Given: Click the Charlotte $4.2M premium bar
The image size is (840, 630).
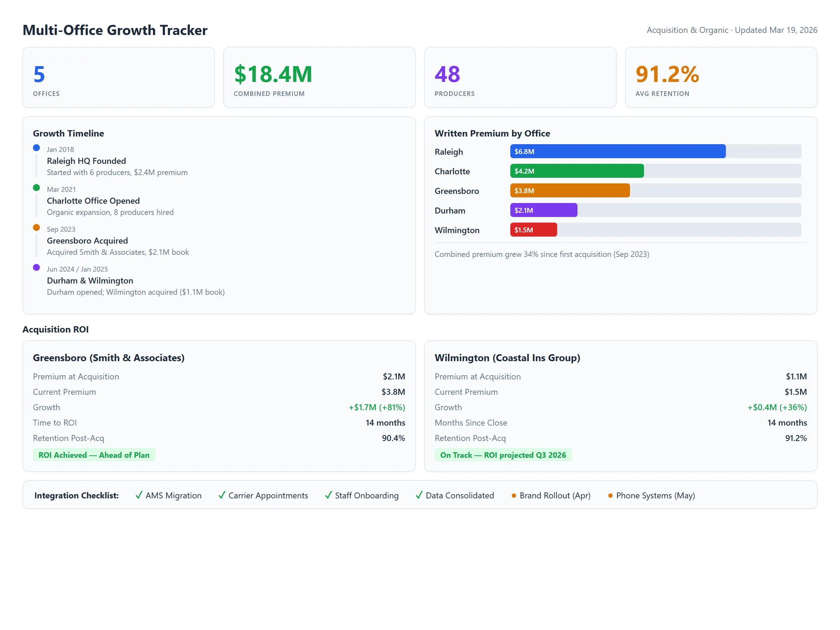Looking at the screenshot, I should click(x=576, y=171).
